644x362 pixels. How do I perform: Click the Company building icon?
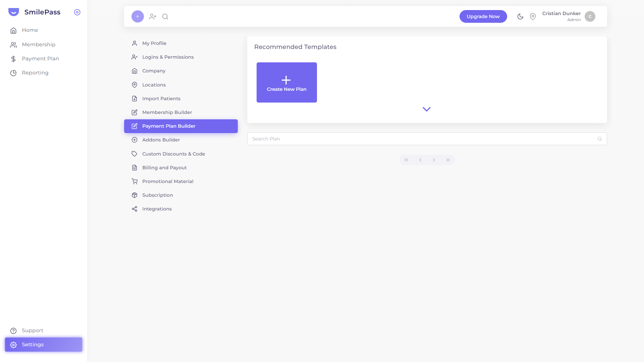[135, 71]
